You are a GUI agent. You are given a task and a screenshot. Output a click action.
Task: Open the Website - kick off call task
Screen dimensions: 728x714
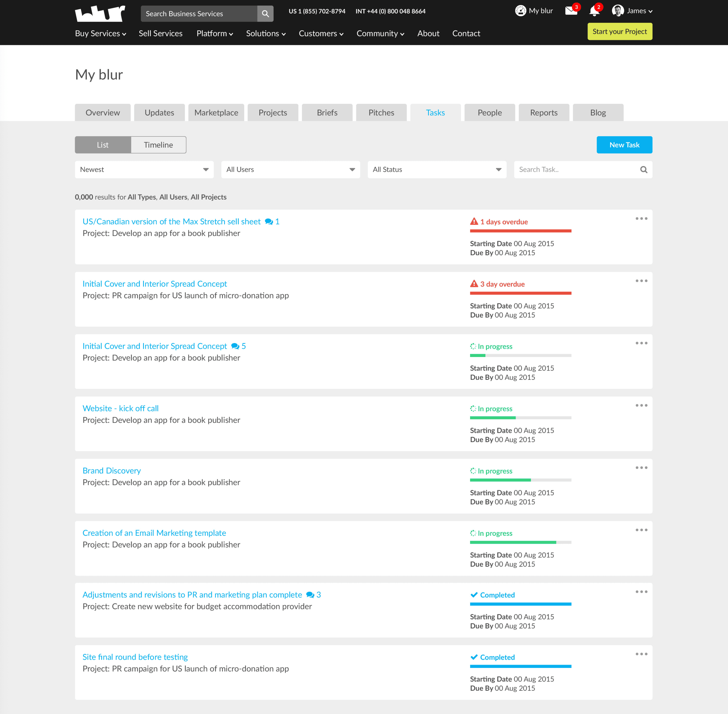point(121,408)
